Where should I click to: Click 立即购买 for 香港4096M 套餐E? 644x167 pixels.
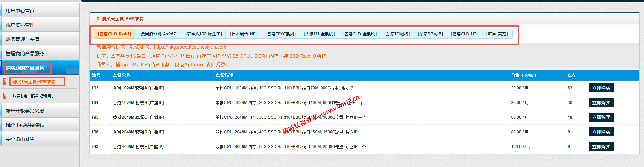coord(601,147)
